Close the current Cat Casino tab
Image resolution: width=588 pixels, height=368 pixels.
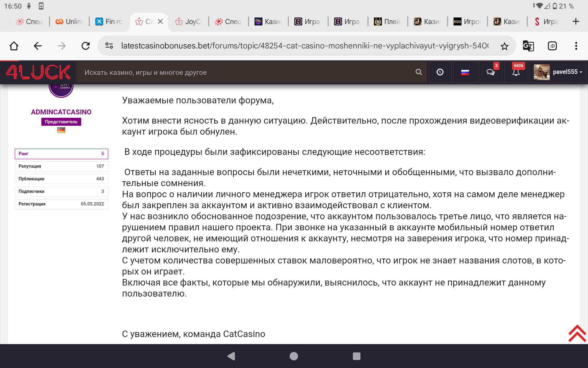(160, 21)
